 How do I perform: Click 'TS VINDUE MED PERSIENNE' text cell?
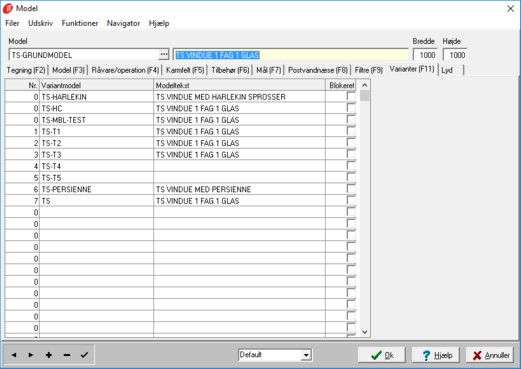239,189
